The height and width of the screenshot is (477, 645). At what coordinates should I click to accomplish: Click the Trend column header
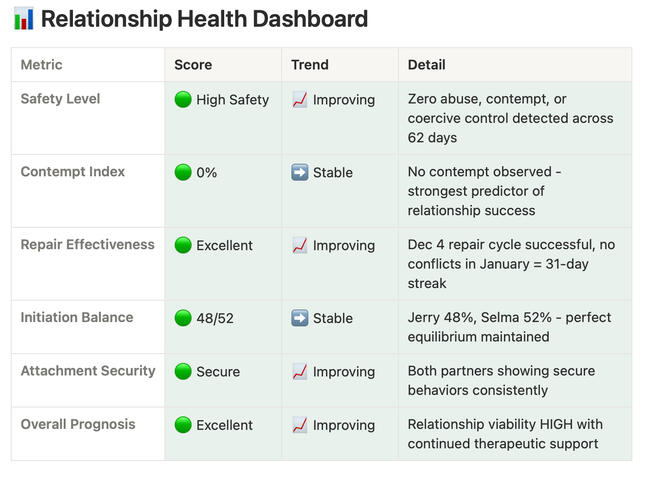click(310, 65)
